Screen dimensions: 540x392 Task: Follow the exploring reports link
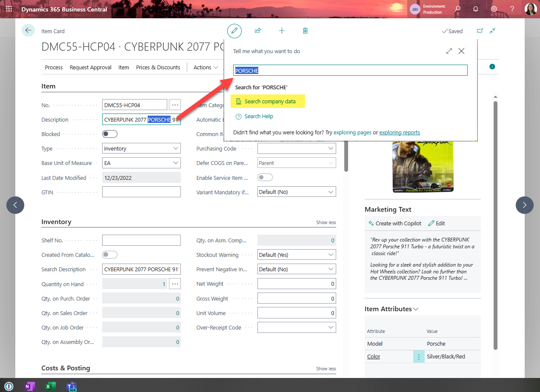(x=400, y=132)
